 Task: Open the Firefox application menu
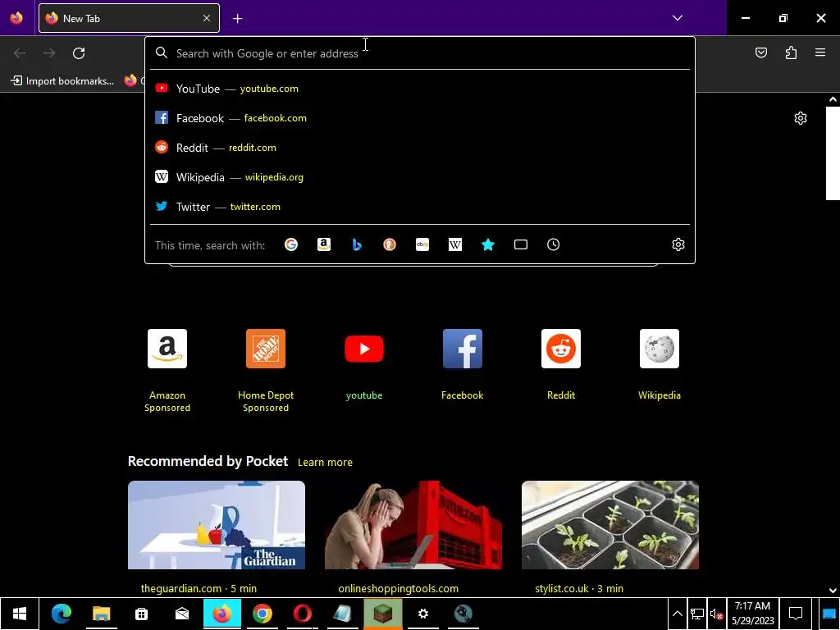click(x=820, y=52)
